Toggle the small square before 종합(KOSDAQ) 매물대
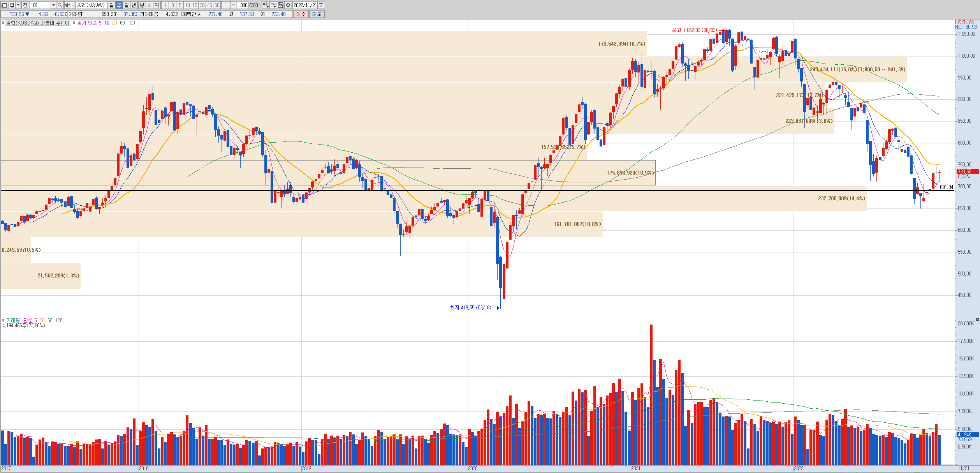Image resolution: width=980 pixels, height=473 pixels. coord(3,23)
